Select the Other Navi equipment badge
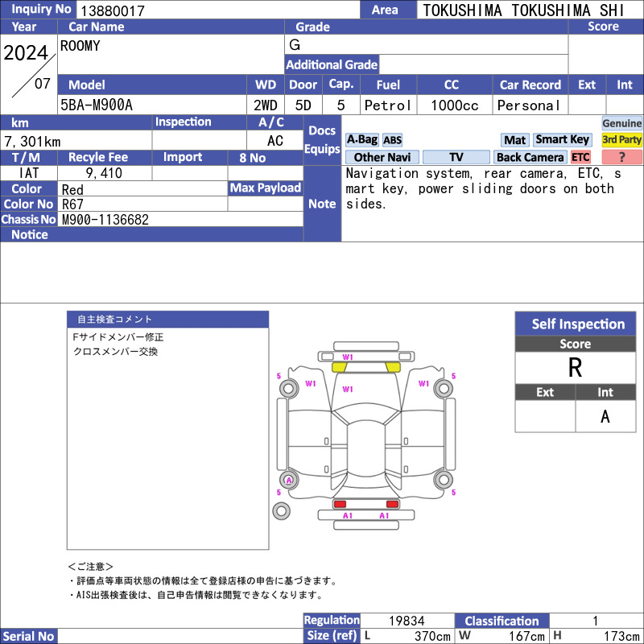 382,157
